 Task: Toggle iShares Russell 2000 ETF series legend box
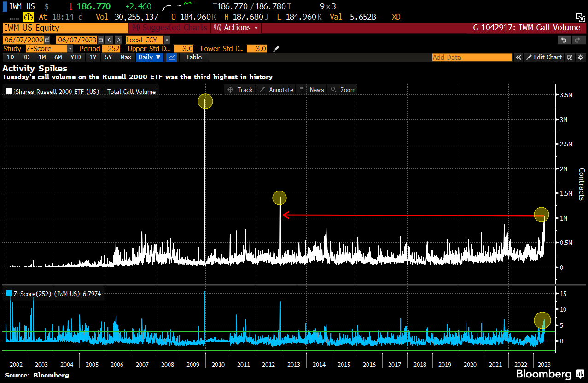[9, 92]
